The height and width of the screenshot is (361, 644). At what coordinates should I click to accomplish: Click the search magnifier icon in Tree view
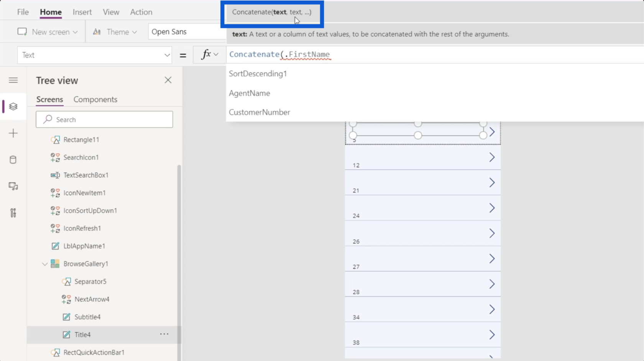[48, 119]
